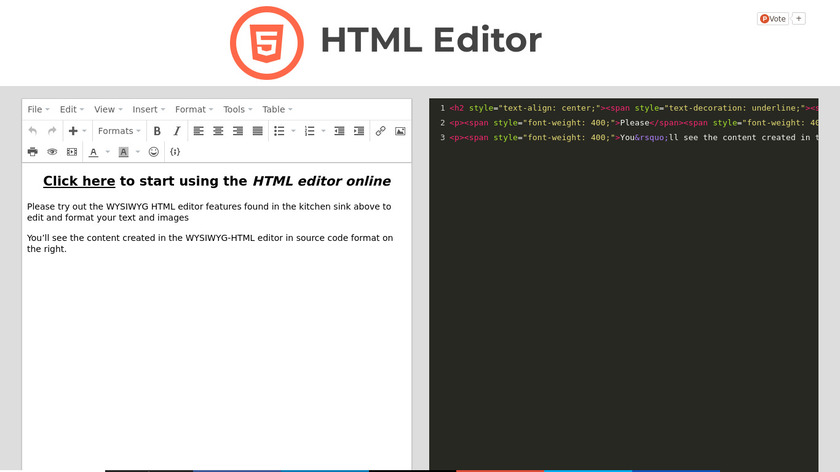Align text left
The height and width of the screenshot is (472, 840).
click(x=198, y=131)
